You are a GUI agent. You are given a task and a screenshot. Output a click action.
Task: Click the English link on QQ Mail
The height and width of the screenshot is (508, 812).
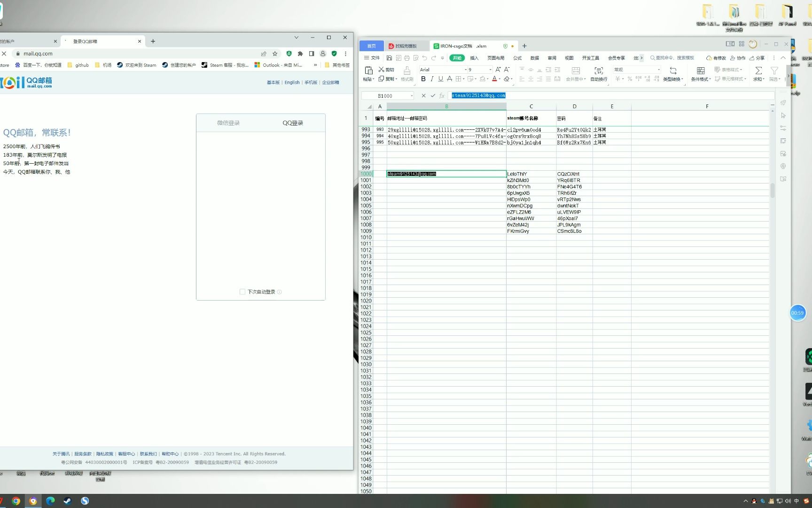[292, 82]
